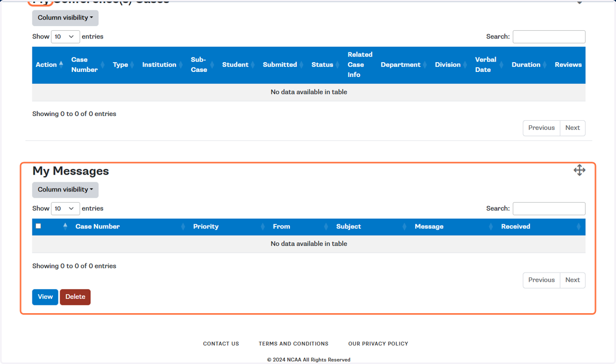Sort cases table by Action column
This screenshot has width=616, height=364.
pyautogui.click(x=50, y=65)
